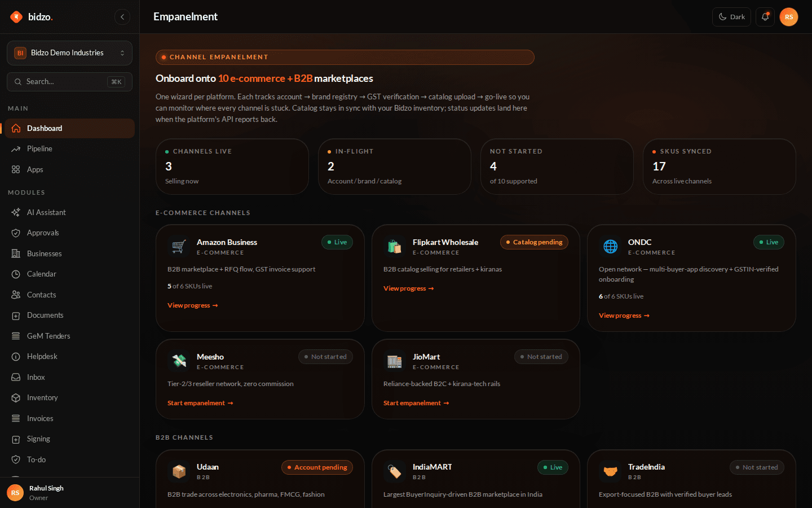Viewport: 812px width, 508px height.
Task: Open the Bidzo Demo Industries workspace switcher
Action: coord(69,53)
